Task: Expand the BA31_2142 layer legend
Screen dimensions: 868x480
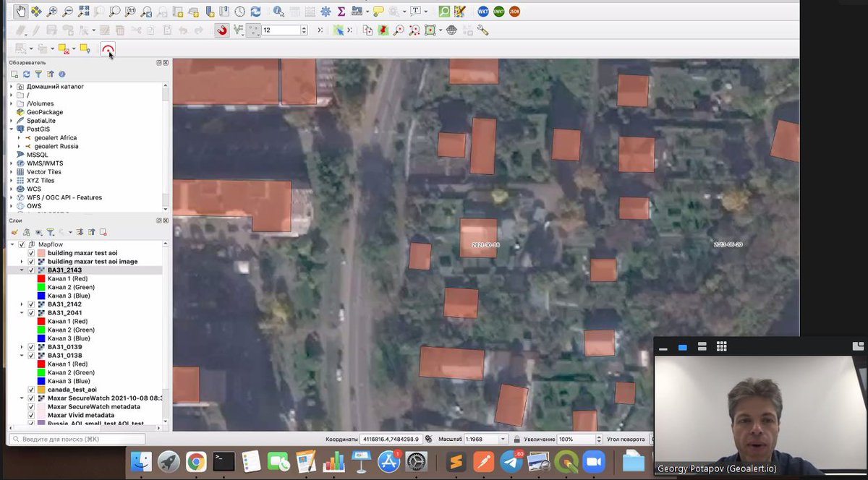Action: 22,304
